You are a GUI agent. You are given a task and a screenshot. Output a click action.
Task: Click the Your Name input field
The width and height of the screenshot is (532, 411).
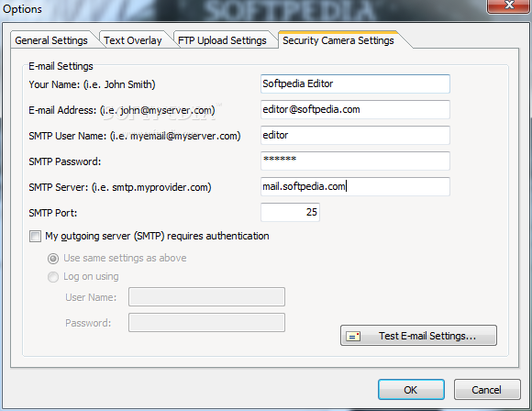[355, 83]
